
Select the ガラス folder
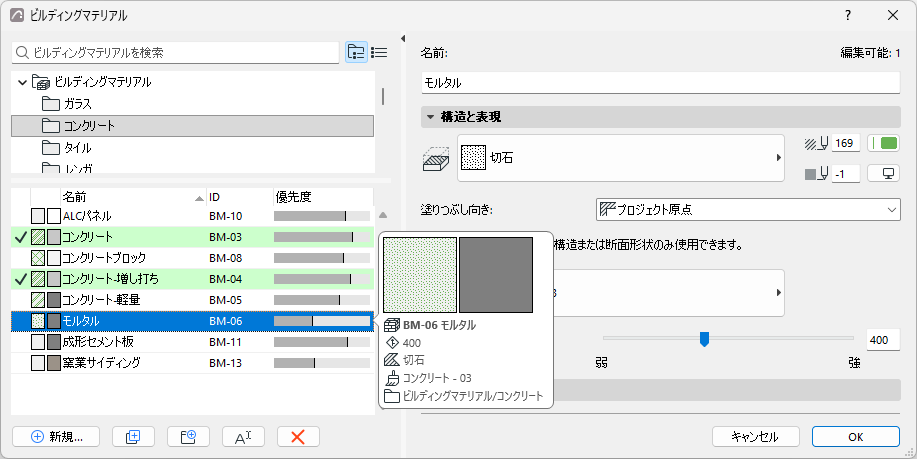[x=193, y=104]
